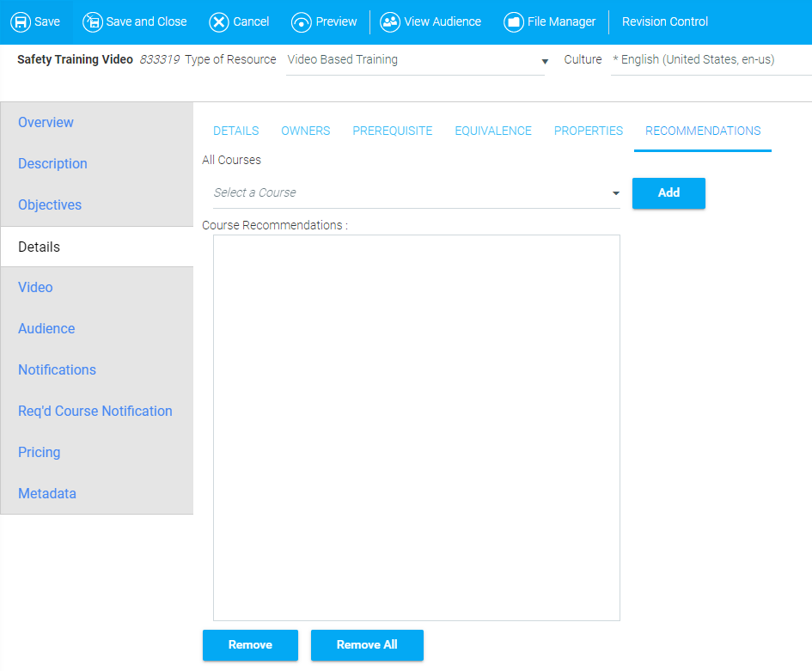This screenshot has width=812, height=671.
Task: Navigate to Pricing in the sidebar
Action: pyautogui.click(x=40, y=453)
